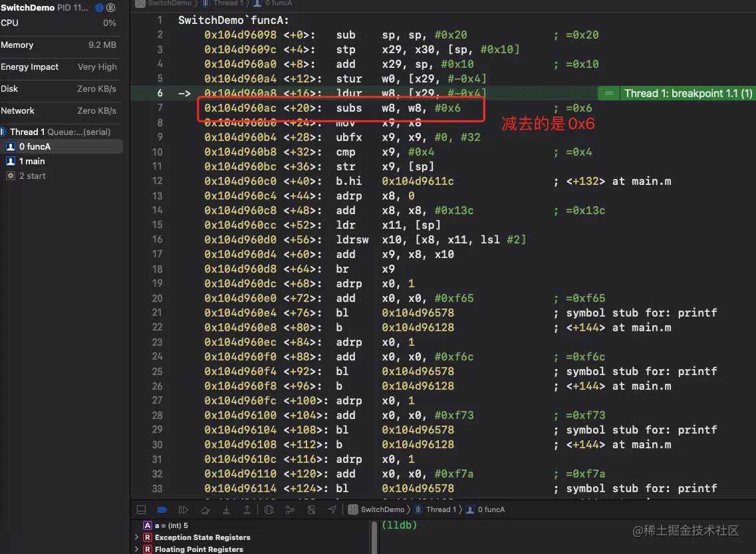Select SwitchDemo in the debug bar path

coord(376,509)
